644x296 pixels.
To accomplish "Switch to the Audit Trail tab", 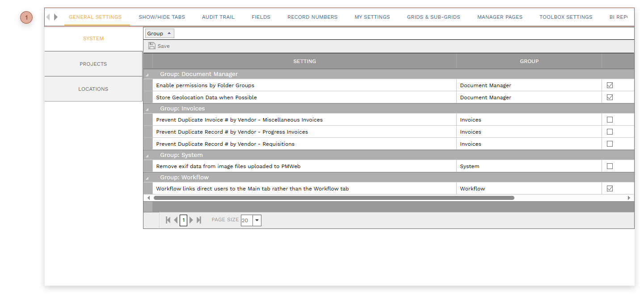I will pyautogui.click(x=218, y=17).
